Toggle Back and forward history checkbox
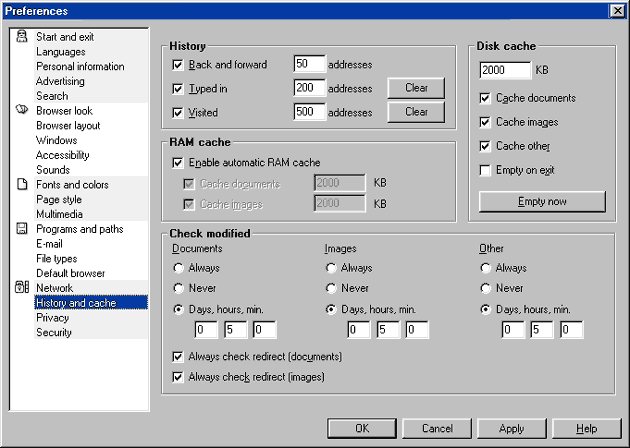 click(x=178, y=65)
